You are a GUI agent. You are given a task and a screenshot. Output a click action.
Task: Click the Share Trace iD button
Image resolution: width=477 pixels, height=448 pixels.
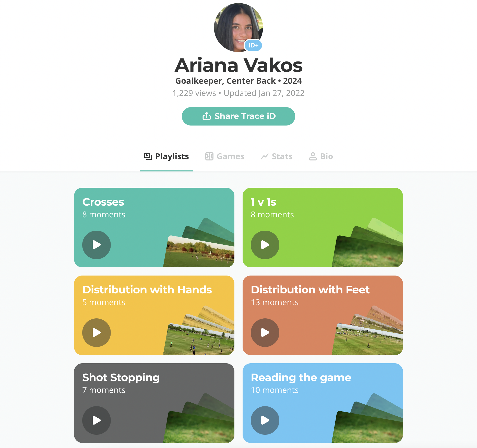coord(238,116)
